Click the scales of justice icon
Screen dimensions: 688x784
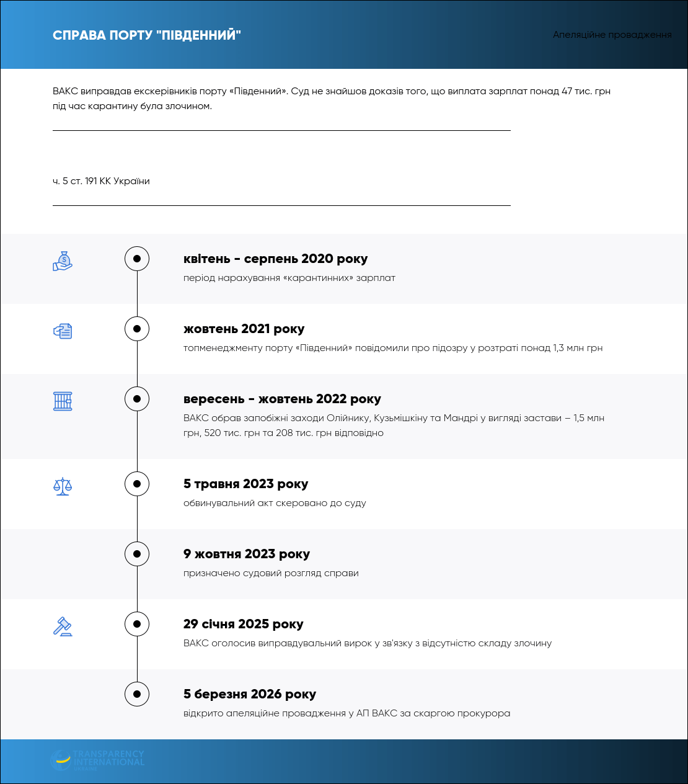point(63,486)
